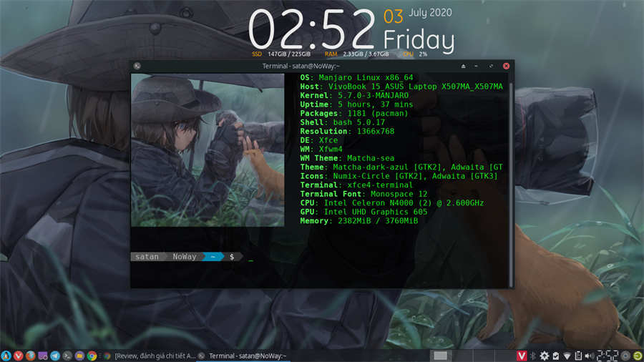Open terminal emulator launcher in panel

point(67,356)
